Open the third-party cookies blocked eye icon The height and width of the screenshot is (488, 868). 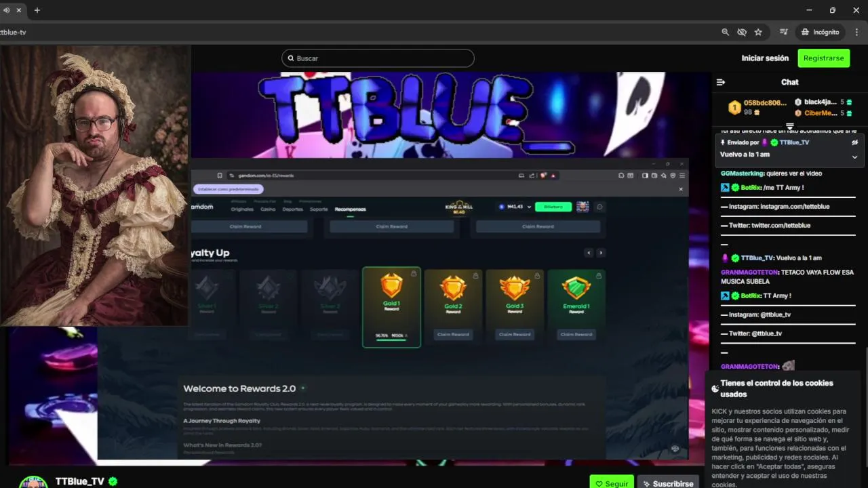742,32
